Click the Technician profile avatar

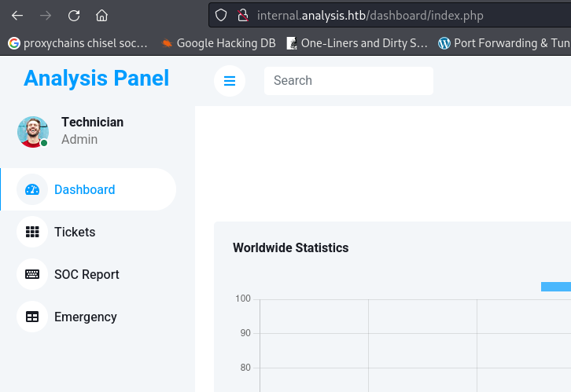[x=33, y=132]
